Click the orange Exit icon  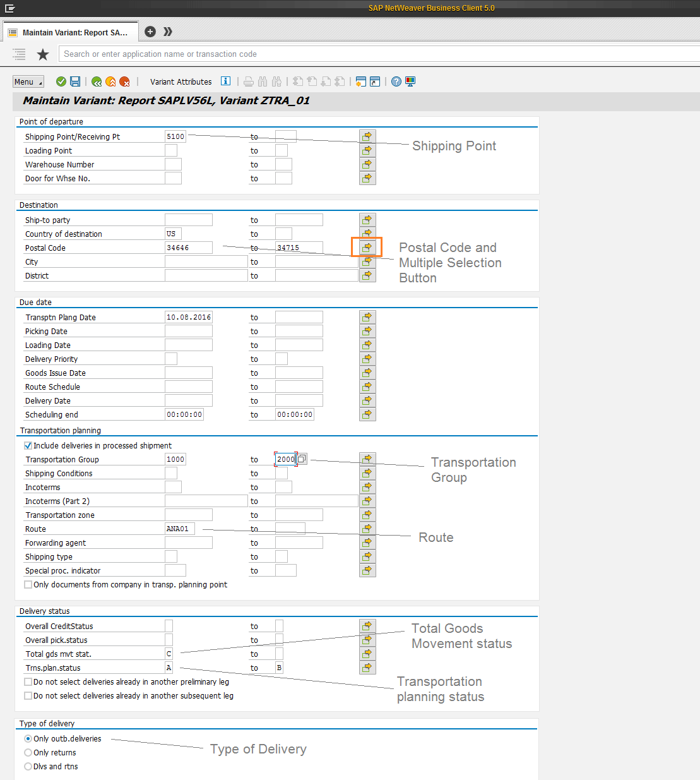point(110,81)
